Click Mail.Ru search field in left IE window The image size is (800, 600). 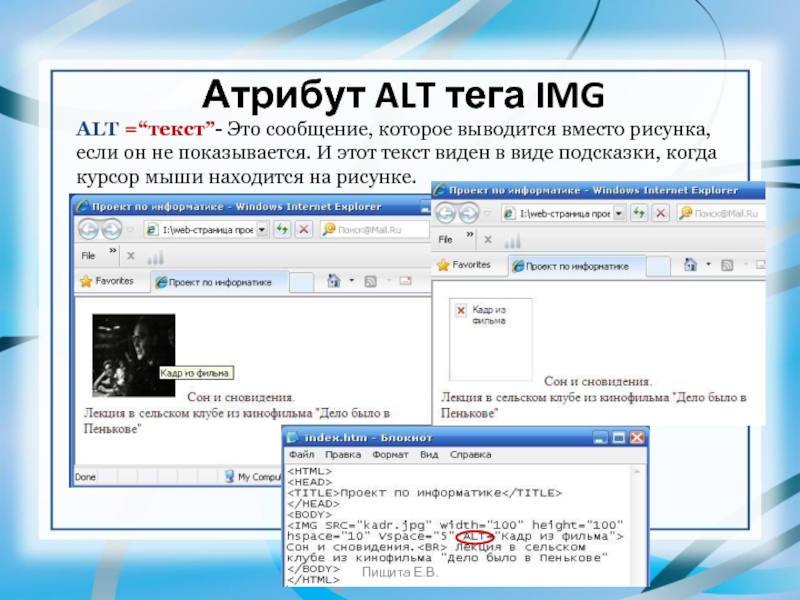pos(375,230)
